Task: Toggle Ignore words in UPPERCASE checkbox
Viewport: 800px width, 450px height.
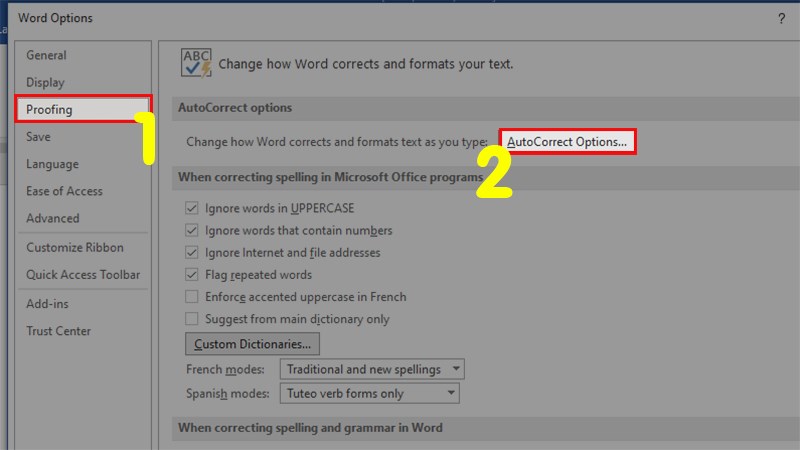Action: click(192, 208)
